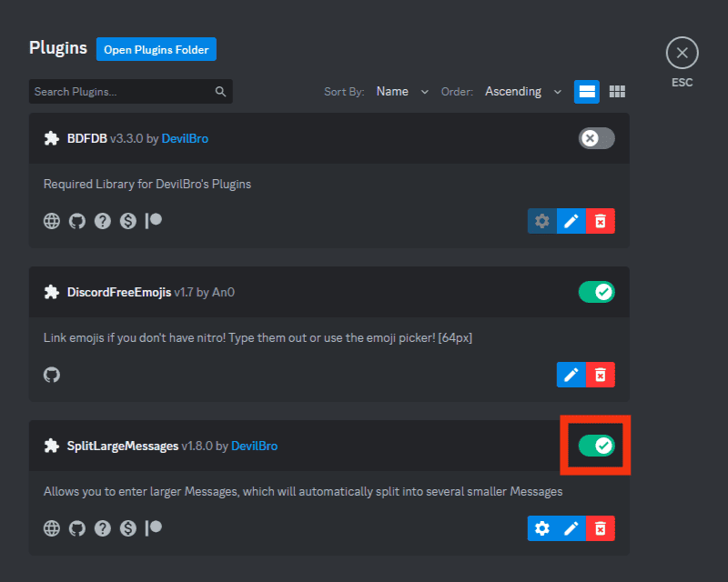728x582 pixels.
Task: Close settings with the ESC button
Action: click(x=682, y=53)
